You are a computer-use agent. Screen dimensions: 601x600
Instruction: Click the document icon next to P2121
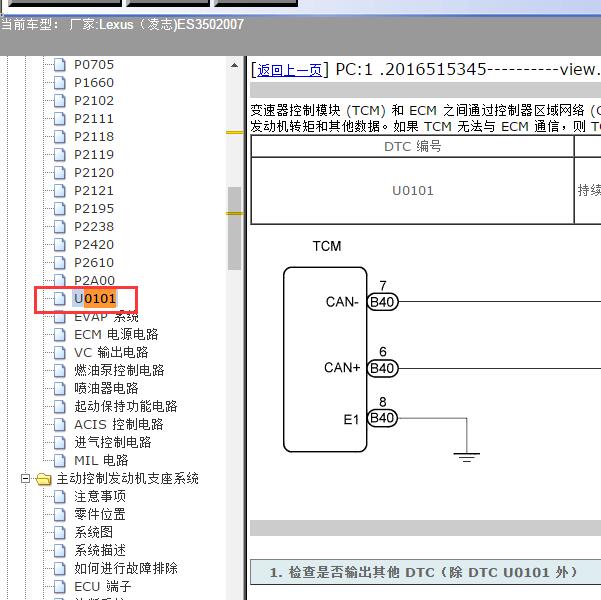click(x=59, y=191)
